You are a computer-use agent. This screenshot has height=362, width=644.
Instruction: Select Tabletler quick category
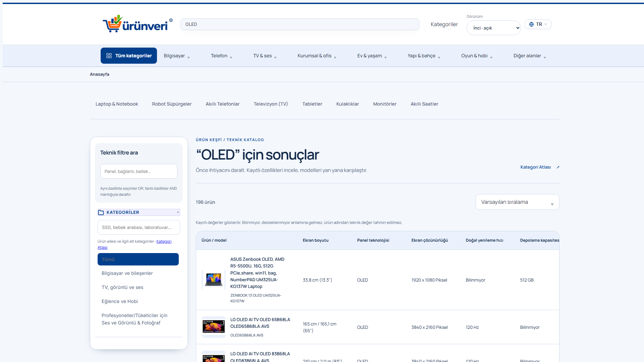coord(312,104)
